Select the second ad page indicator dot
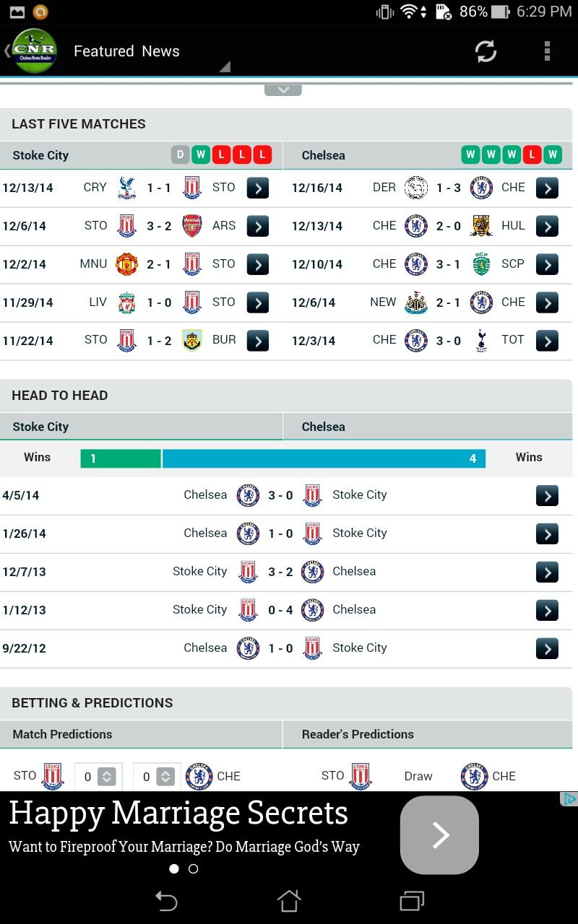 tap(193, 869)
